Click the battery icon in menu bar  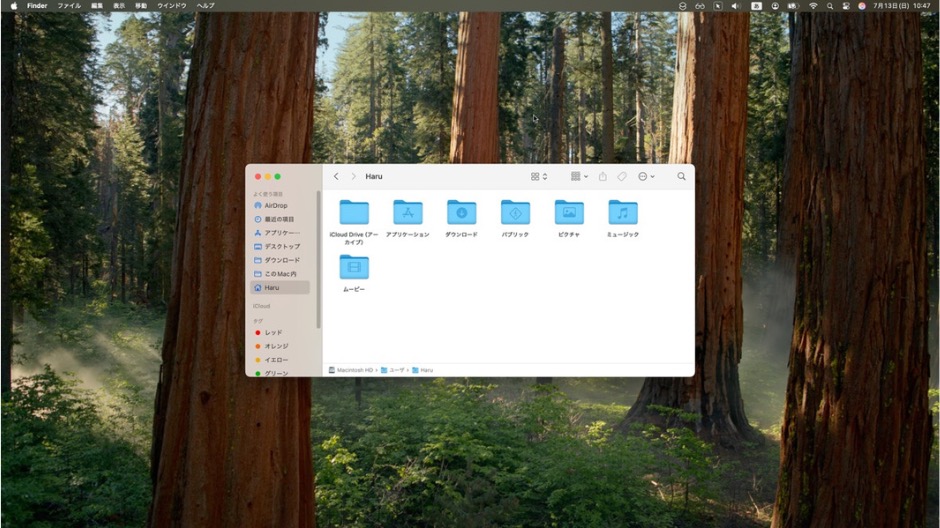[793, 6]
